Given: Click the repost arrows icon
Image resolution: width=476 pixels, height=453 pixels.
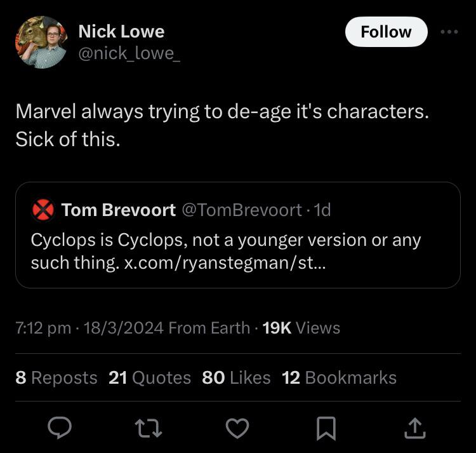Looking at the screenshot, I should pos(149,429).
